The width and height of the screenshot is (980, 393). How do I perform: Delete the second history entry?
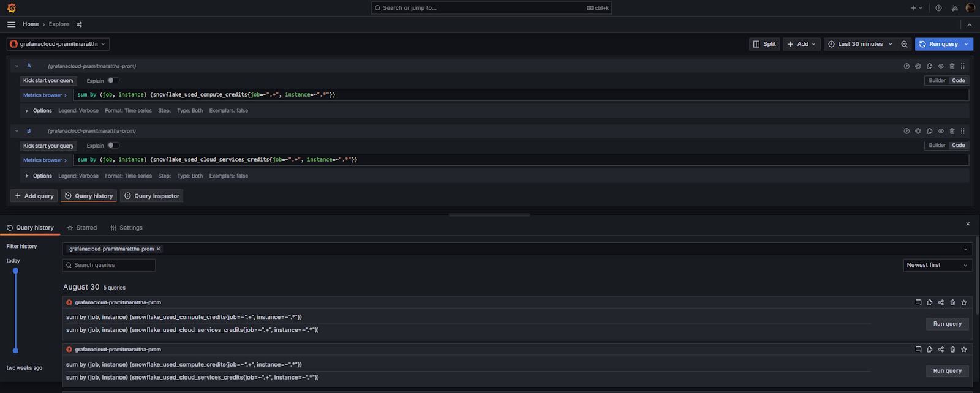952,350
